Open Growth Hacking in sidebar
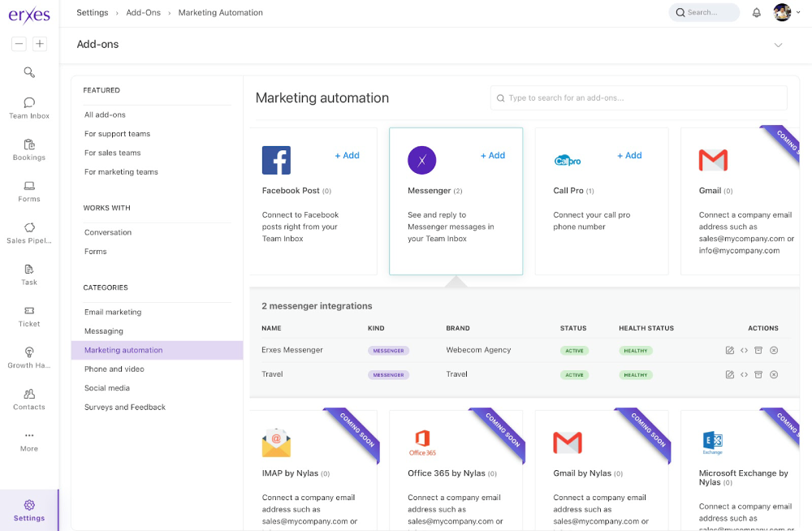The width and height of the screenshot is (812, 531). pyautogui.click(x=29, y=358)
